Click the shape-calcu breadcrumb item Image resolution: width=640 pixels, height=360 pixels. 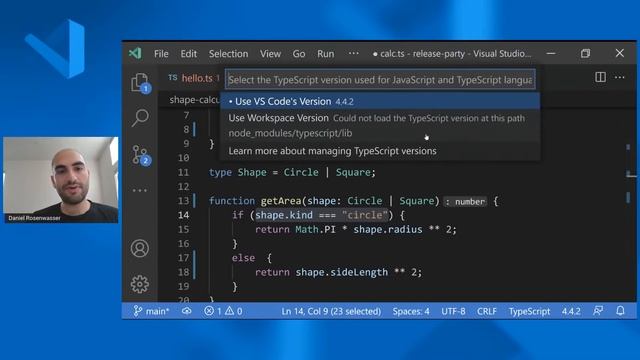coord(194,100)
